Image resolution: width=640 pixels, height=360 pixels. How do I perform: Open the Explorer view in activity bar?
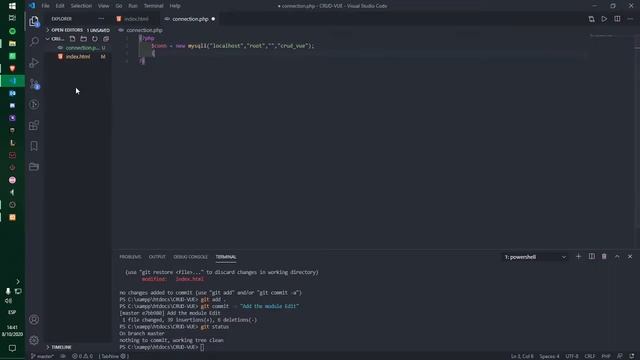pos(34,21)
